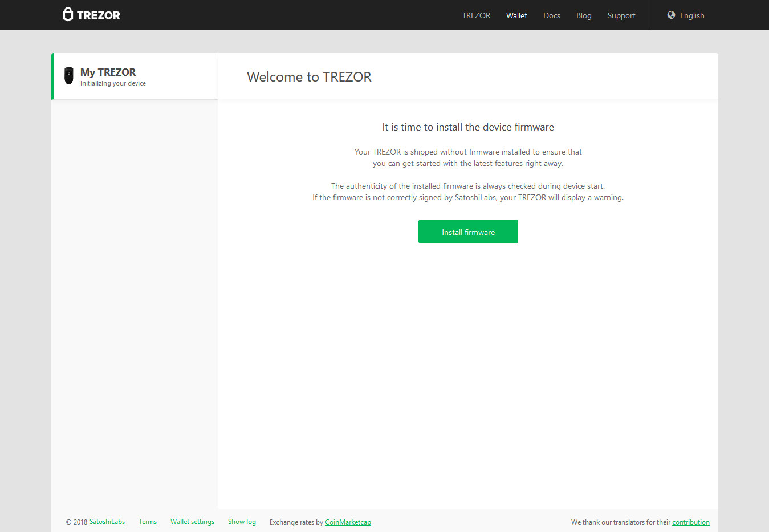Click the TREZOR padlock logo icon
Viewport: 769px width, 532px height.
pos(68,14)
